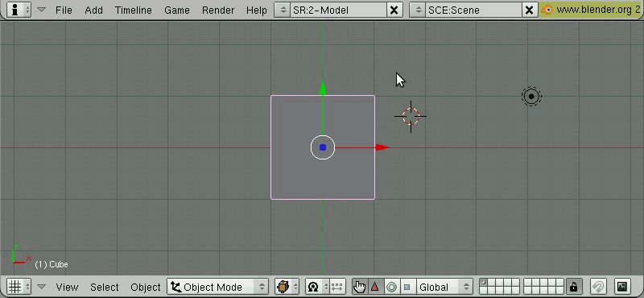Toggle the active first layer button
The width and height of the screenshot is (644, 298).
[x=484, y=283]
